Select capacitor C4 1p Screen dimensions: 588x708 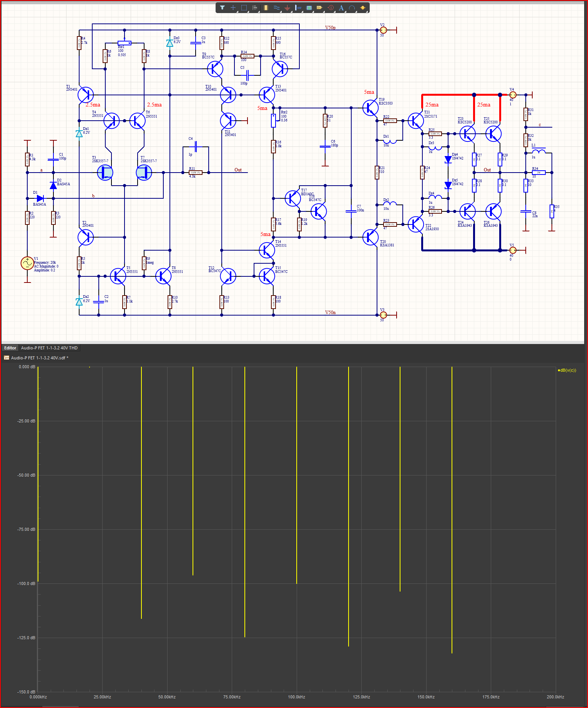[196, 146]
